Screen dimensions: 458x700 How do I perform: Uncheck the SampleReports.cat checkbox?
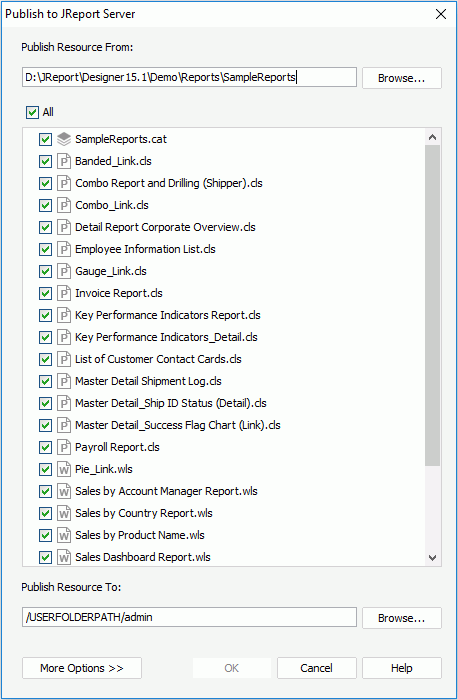coord(45,139)
